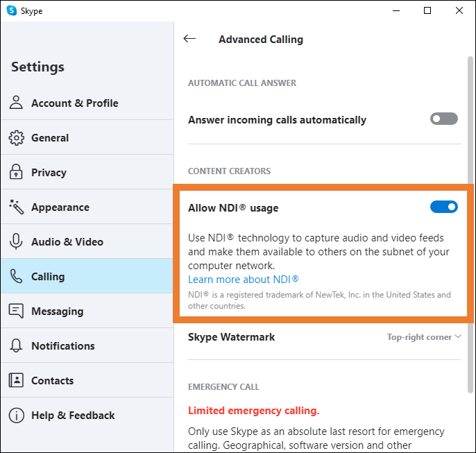Click the NDI registered trademark notice text
Screen dimensions: 476x453
click(x=319, y=300)
